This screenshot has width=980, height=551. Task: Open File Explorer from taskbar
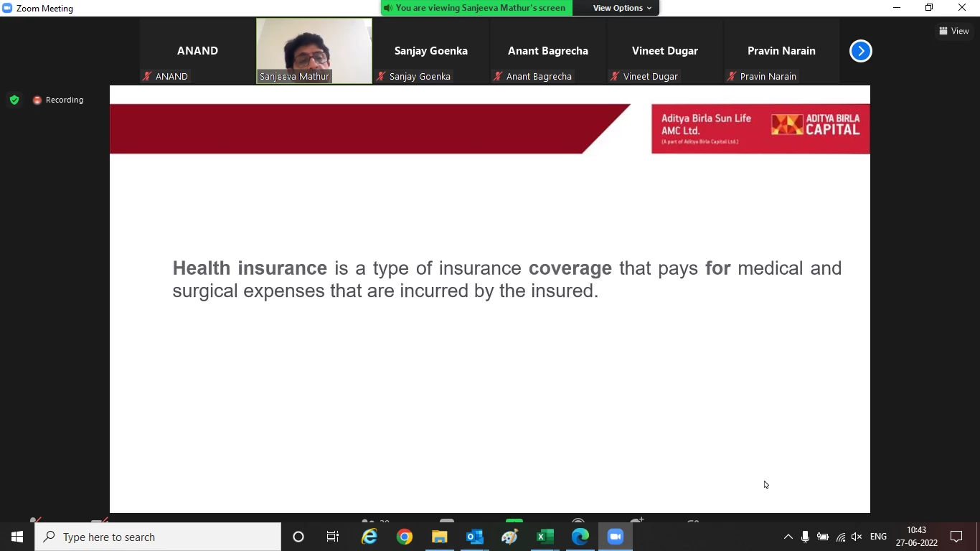click(440, 537)
